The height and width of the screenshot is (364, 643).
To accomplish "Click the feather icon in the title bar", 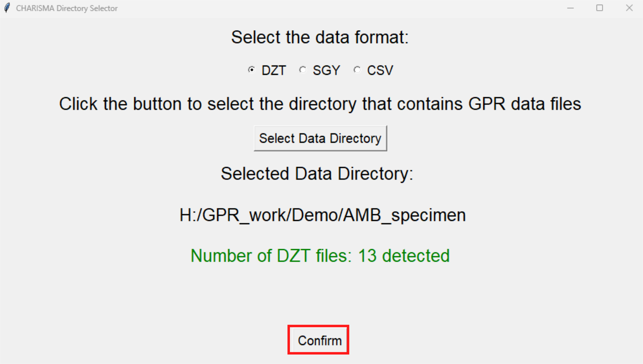I will pyautogui.click(x=7, y=8).
